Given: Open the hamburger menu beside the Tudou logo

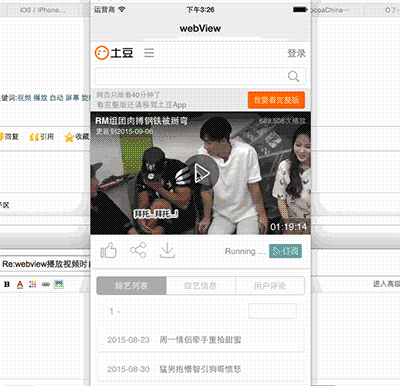Looking at the screenshot, I should (x=149, y=53).
